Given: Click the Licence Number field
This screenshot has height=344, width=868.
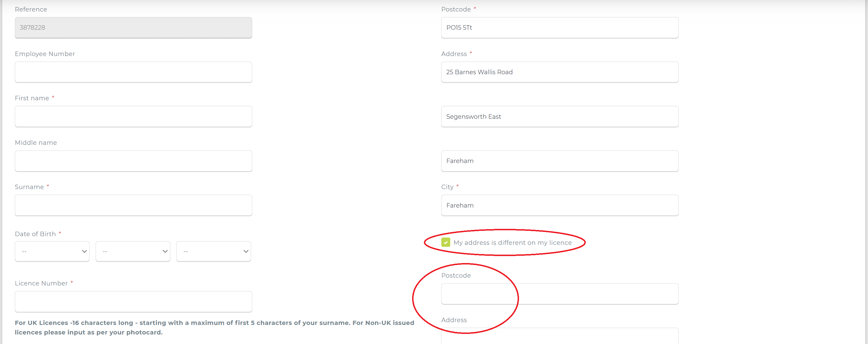Looking at the screenshot, I should click(x=134, y=302).
